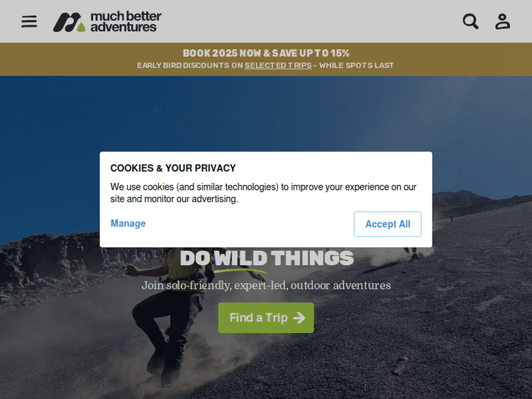Open the hamburger navigation menu
Viewport: 532px width, 399px height.
[x=29, y=21]
